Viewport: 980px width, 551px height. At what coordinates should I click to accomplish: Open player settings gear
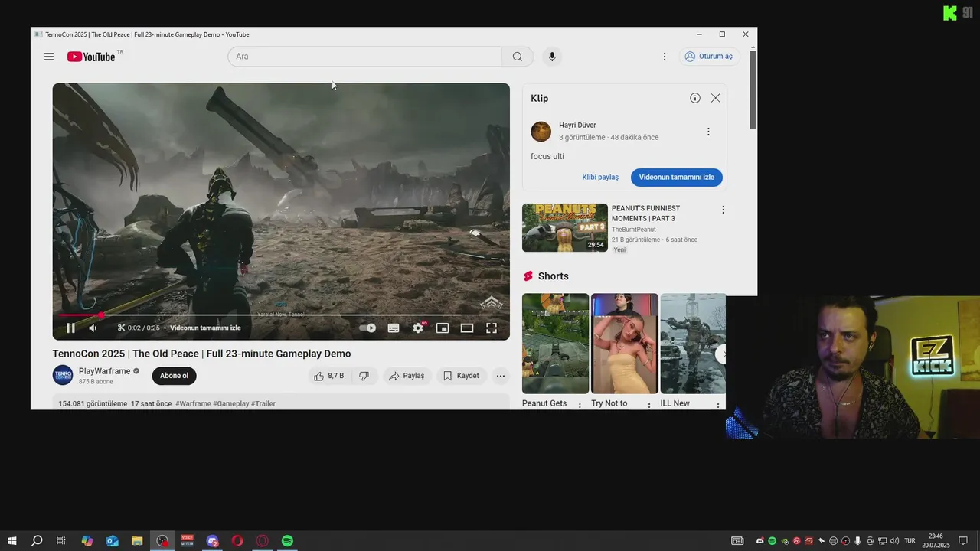pos(418,328)
